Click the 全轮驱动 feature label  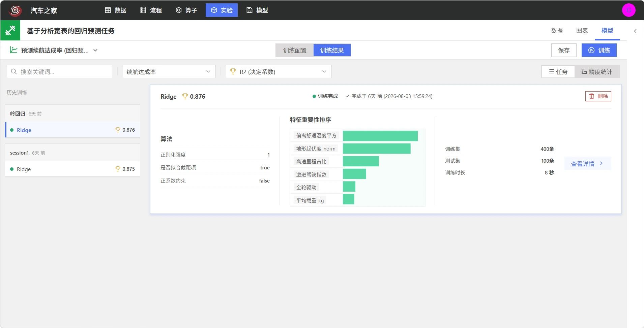pos(306,187)
